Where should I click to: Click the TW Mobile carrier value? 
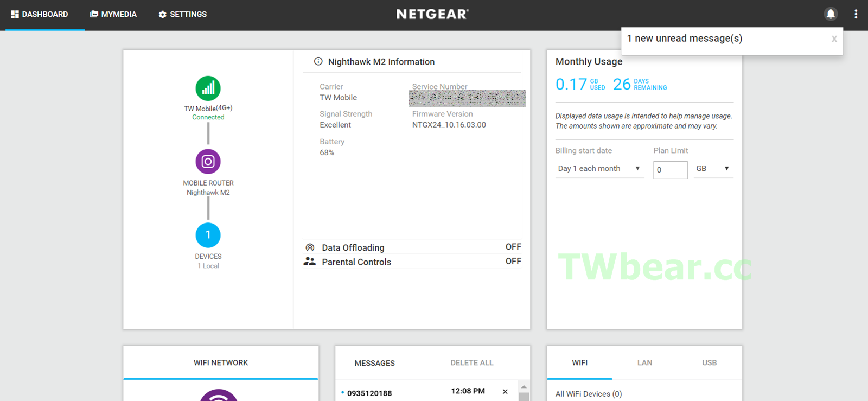338,98
